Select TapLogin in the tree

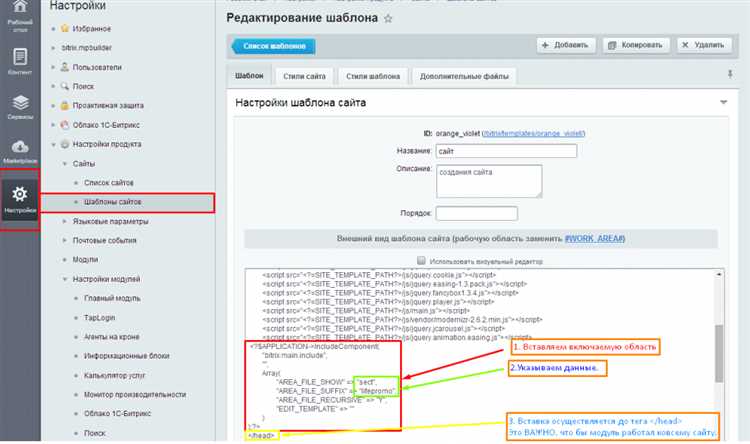(x=99, y=318)
